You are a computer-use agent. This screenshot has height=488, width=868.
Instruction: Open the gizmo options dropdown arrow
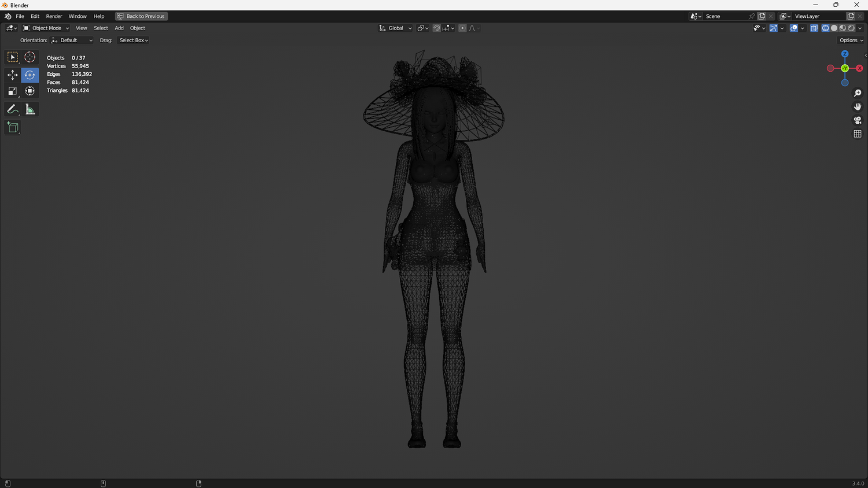pyautogui.click(x=782, y=28)
